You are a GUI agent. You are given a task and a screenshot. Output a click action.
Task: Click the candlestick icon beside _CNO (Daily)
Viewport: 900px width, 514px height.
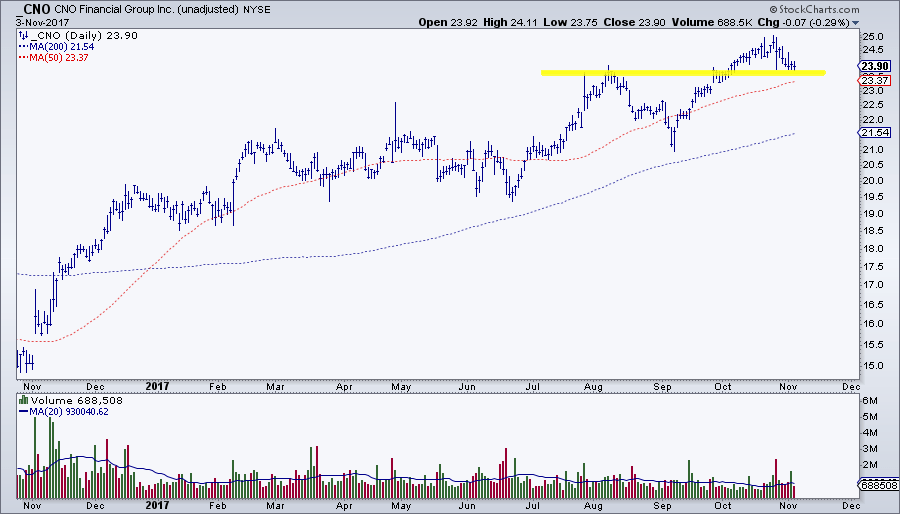point(22,34)
